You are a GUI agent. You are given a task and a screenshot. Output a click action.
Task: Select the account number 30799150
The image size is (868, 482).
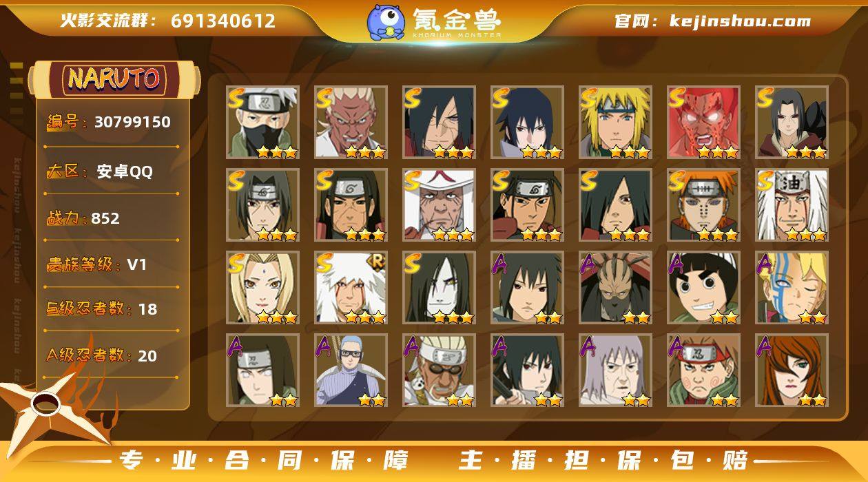pos(132,122)
